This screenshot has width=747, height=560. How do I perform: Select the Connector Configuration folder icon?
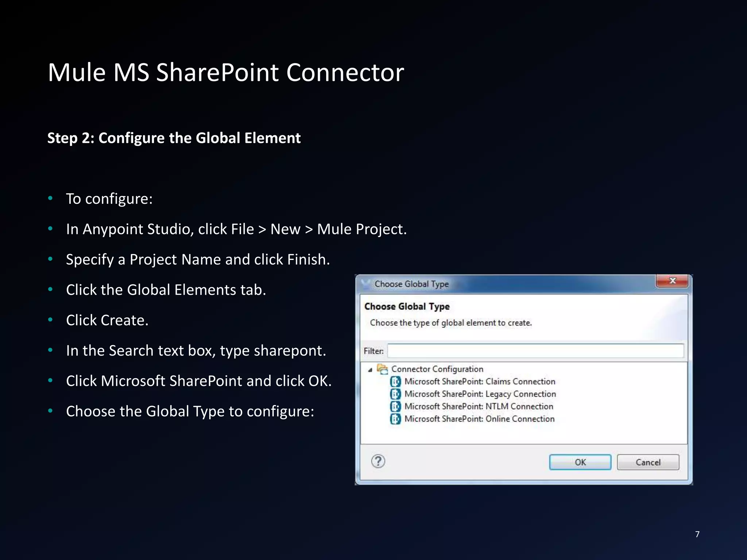(x=382, y=369)
